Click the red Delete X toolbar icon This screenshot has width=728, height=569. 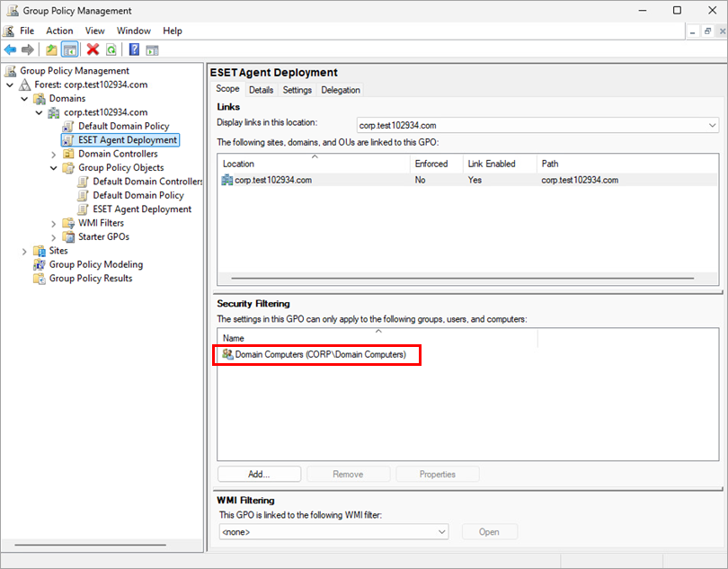(x=93, y=49)
